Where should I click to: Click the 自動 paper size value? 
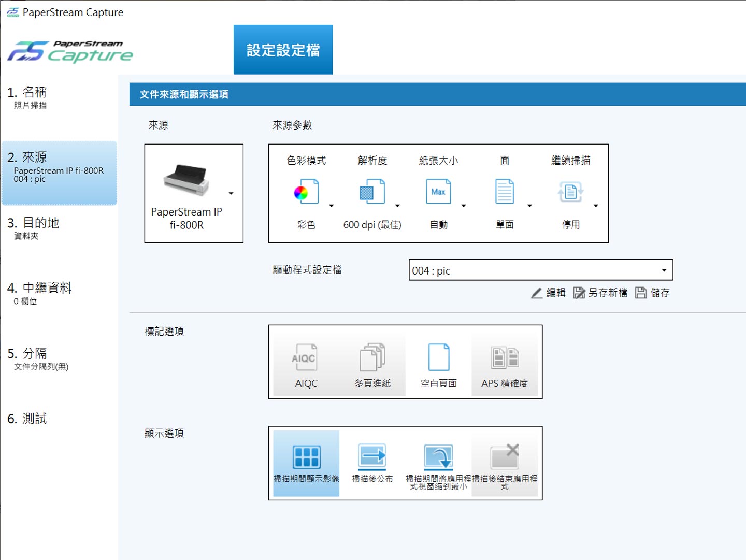(439, 225)
